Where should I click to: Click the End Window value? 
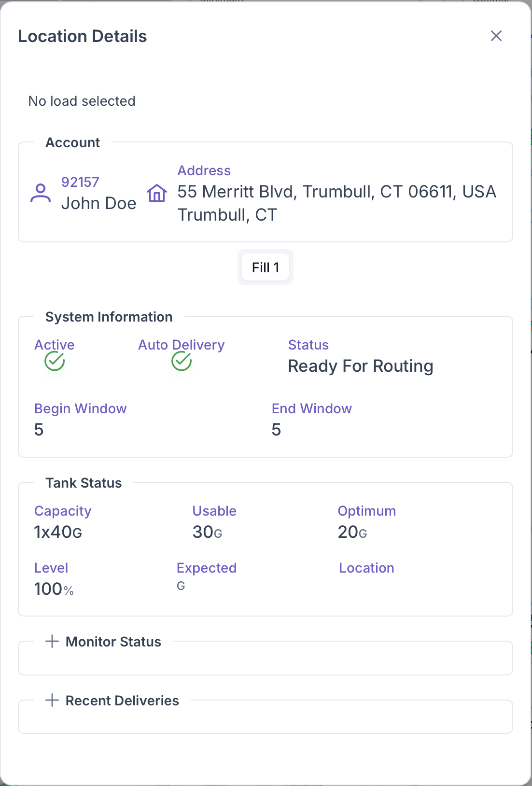point(276,429)
